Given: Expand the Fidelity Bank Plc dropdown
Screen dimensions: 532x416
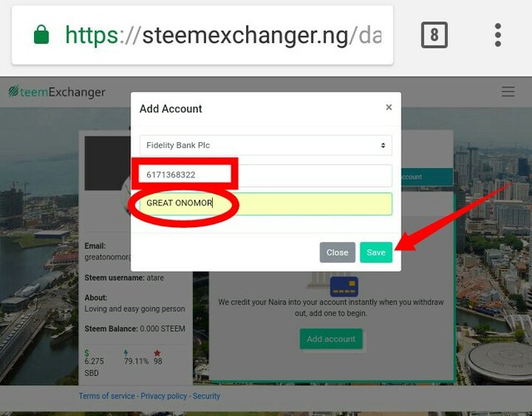Looking at the screenshot, I should 266,146.
